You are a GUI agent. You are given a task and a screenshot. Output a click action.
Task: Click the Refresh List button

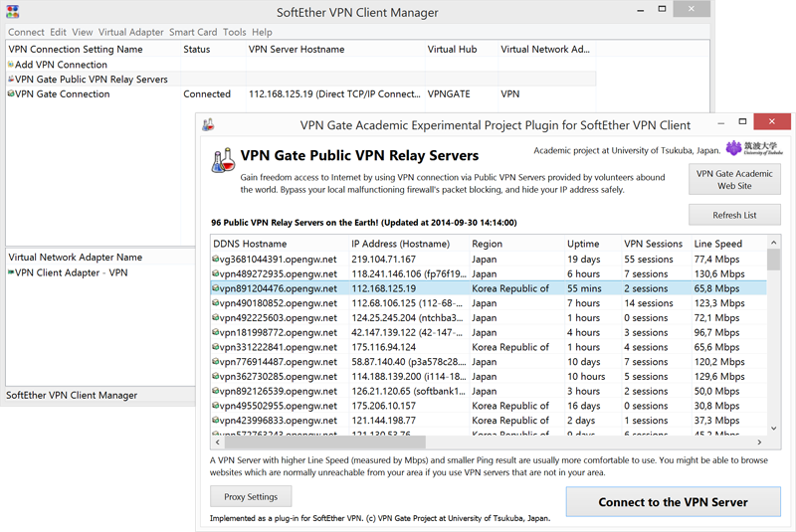point(734,215)
